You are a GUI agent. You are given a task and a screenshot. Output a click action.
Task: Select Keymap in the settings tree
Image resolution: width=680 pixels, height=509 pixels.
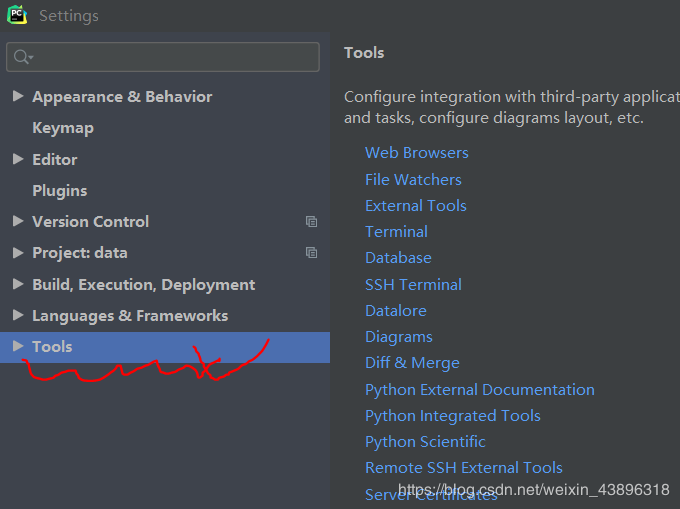(x=63, y=128)
